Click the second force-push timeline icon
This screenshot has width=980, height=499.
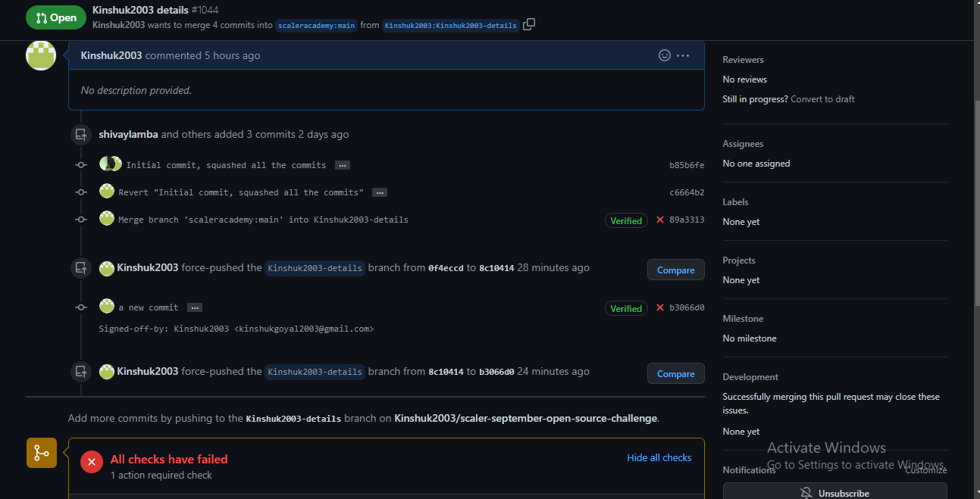81,371
